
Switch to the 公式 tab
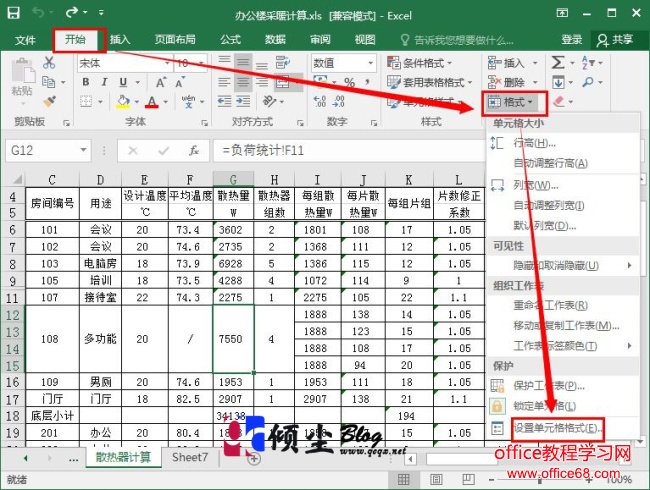tap(230, 40)
